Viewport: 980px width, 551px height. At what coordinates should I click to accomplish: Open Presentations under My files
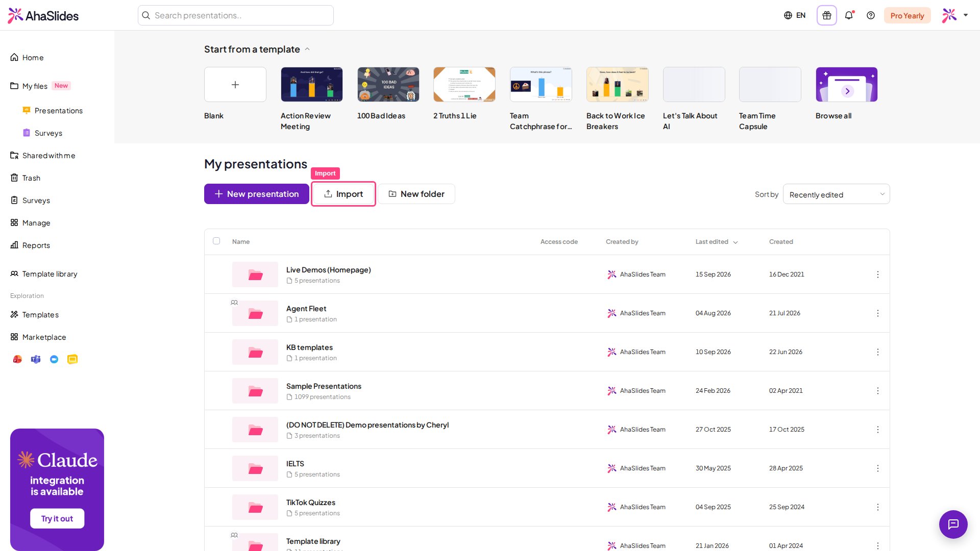pos(53,111)
